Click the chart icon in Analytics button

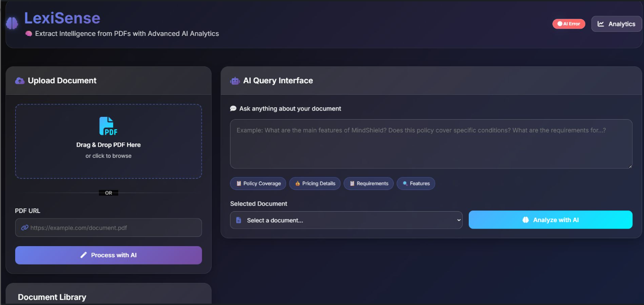click(x=601, y=24)
